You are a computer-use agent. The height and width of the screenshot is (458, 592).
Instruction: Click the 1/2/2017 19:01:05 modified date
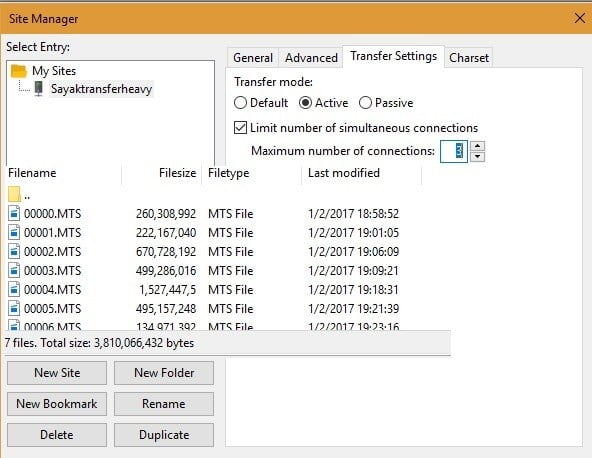[x=353, y=233]
